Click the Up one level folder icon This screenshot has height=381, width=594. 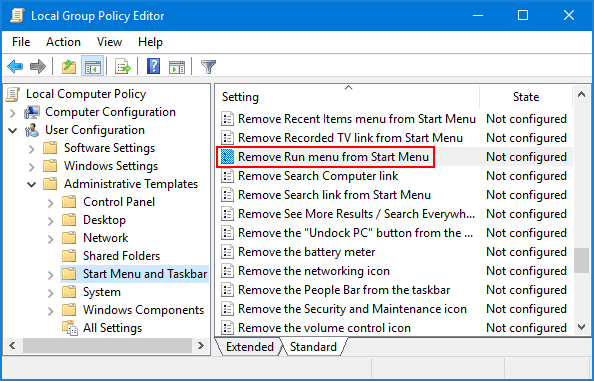coord(69,67)
